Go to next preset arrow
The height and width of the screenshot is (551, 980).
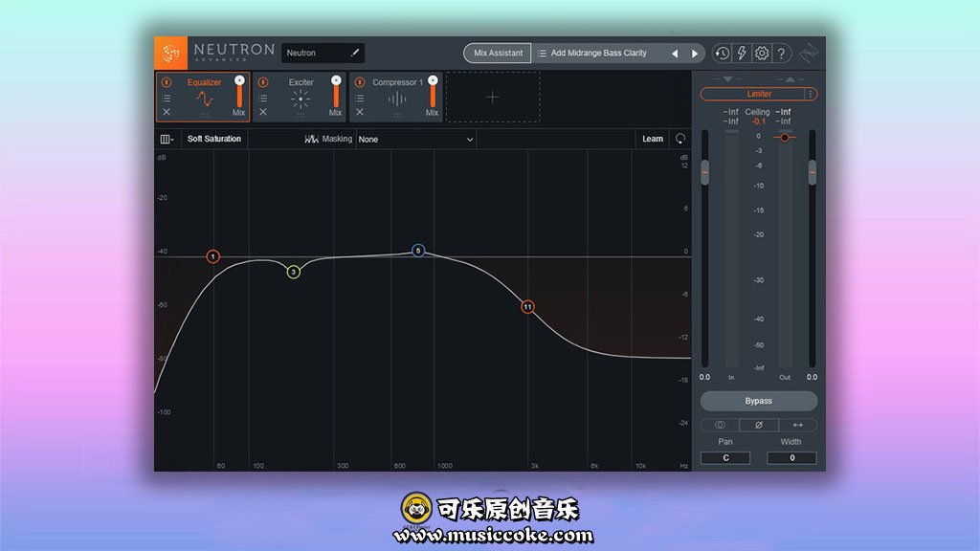tap(695, 54)
